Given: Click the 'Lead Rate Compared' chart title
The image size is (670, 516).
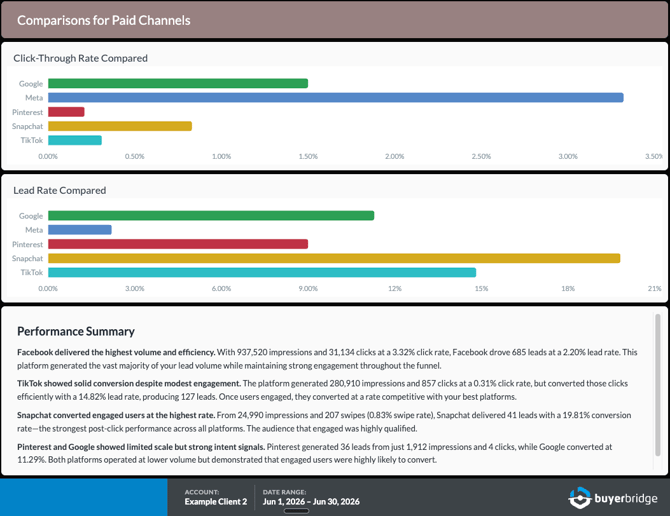Looking at the screenshot, I should coord(59,191).
